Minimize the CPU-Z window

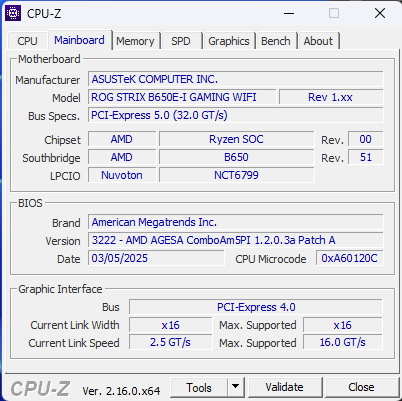(x=289, y=13)
